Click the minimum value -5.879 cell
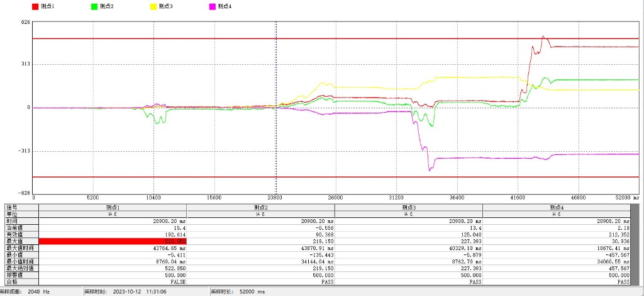Screen dimensions: 644x296 coord(409,254)
